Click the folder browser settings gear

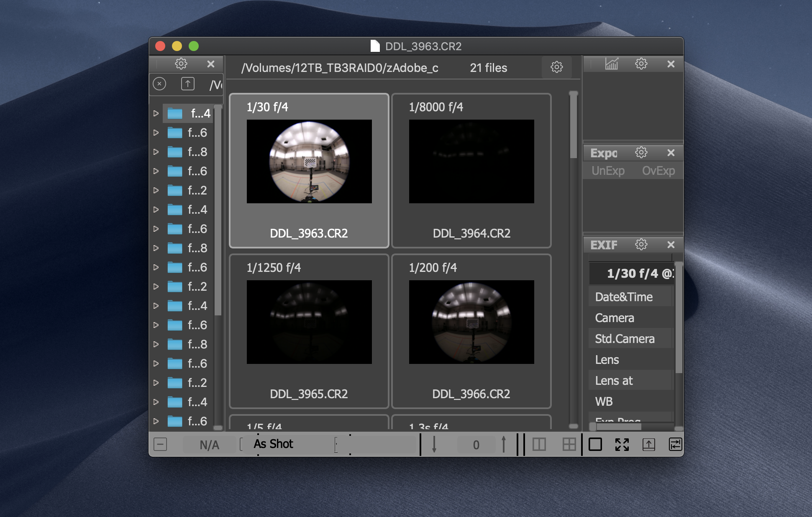coord(181,64)
